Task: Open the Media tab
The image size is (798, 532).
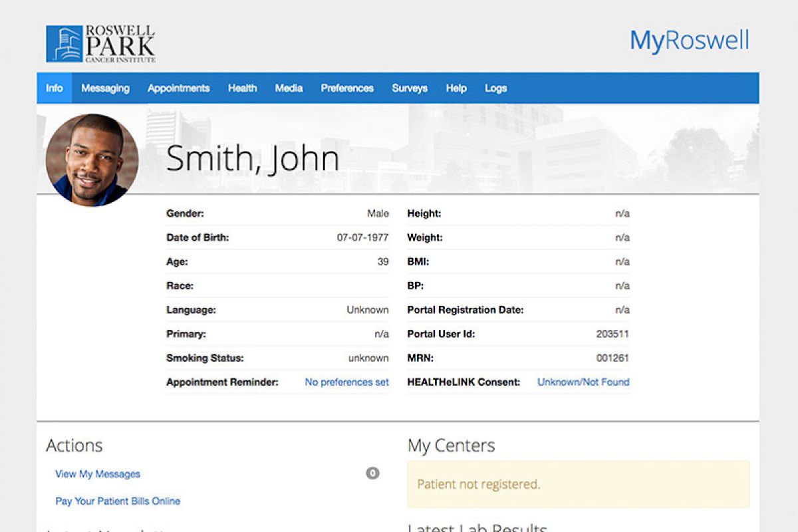Action: (289, 88)
